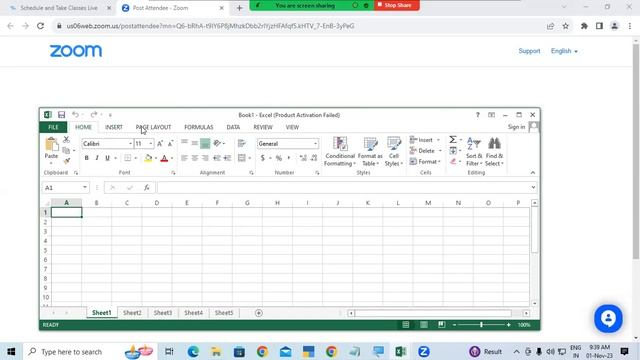Apply Percent Style format

[279, 158]
